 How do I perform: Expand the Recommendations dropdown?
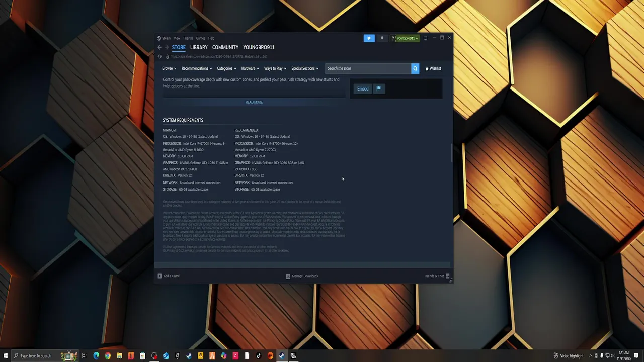coord(197,68)
